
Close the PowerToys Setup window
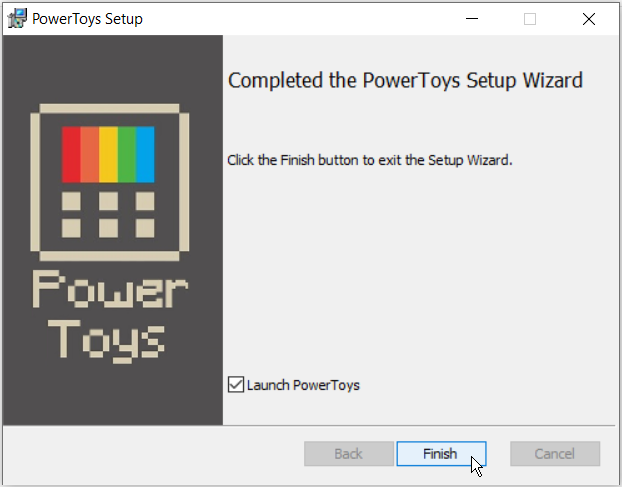point(589,19)
